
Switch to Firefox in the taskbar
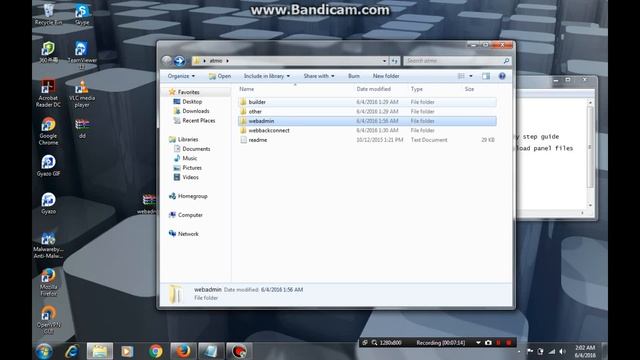pyautogui.click(x=183, y=351)
